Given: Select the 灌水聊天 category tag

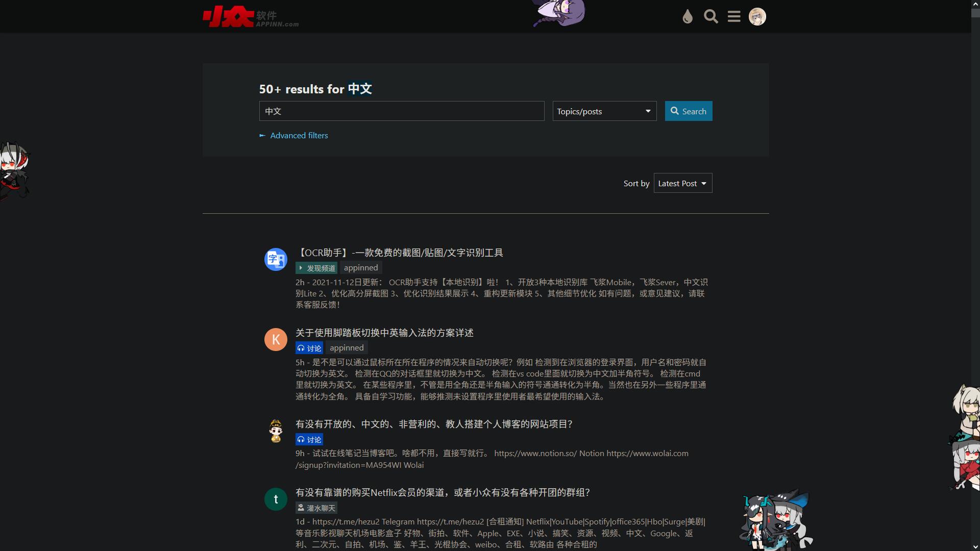Looking at the screenshot, I should coord(316,508).
